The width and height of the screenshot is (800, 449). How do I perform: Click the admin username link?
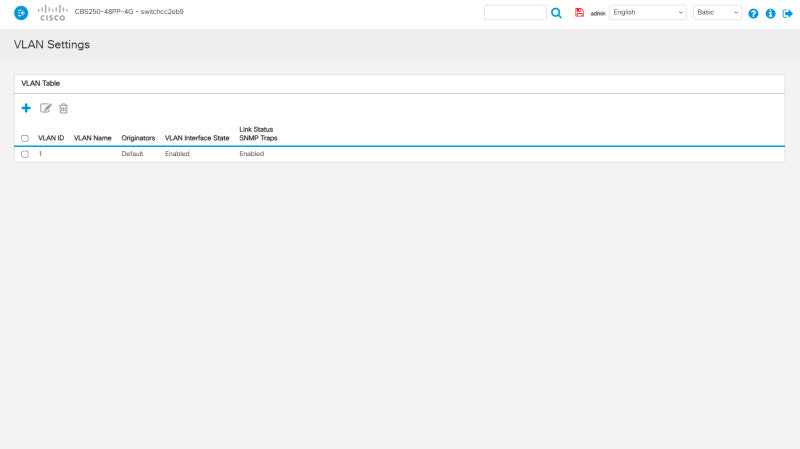pyautogui.click(x=597, y=14)
